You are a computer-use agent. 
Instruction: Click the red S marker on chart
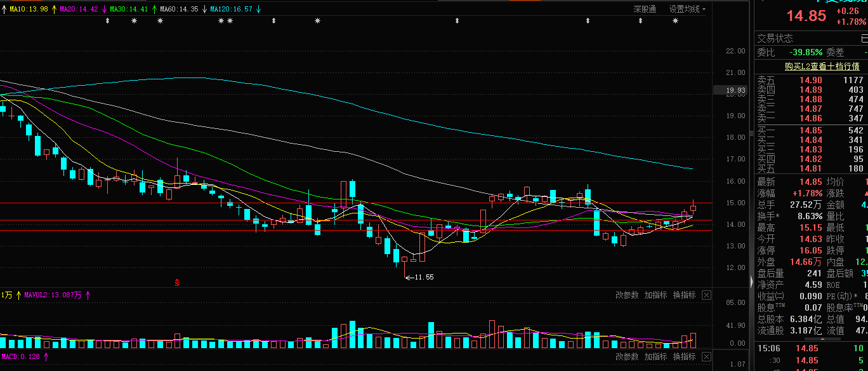[177, 282]
